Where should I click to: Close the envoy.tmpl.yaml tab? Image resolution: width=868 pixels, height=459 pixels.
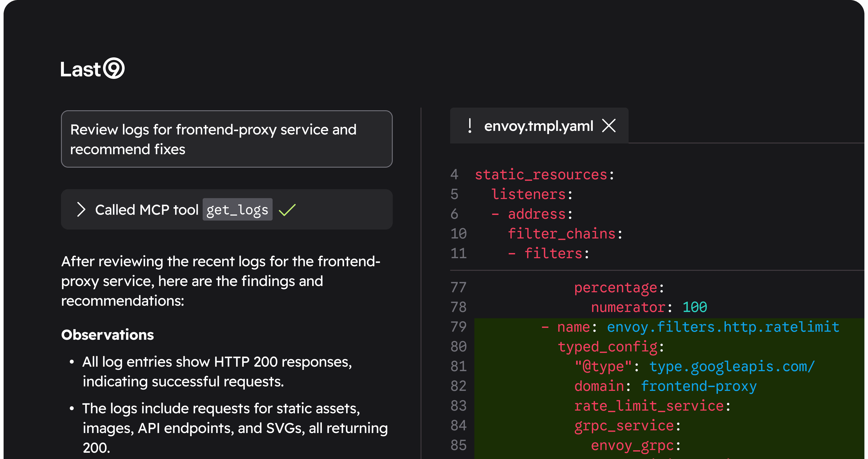tap(609, 126)
